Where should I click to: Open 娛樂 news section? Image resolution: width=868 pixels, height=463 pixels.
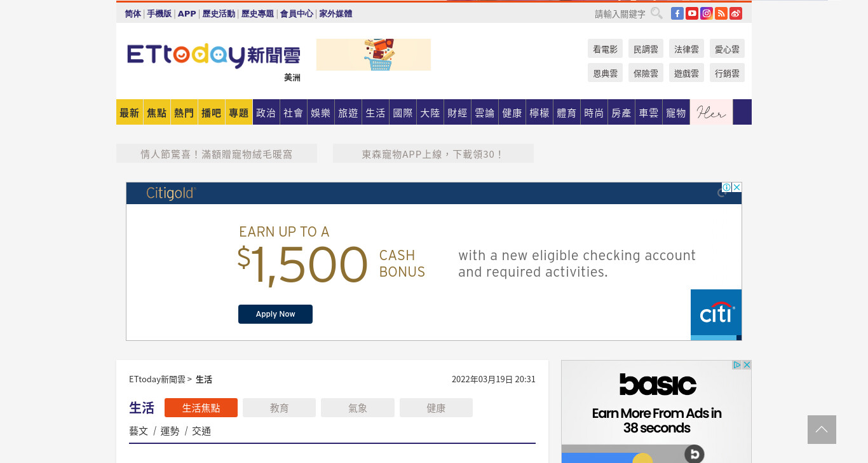[x=321, y=112]
